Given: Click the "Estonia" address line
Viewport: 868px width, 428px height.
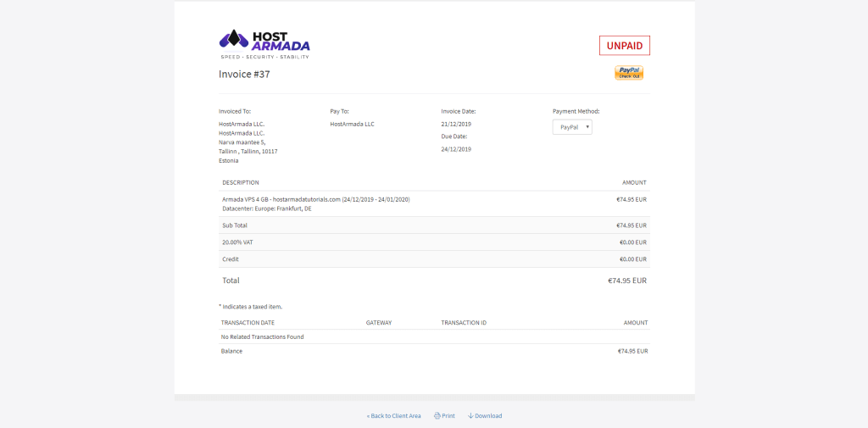Looking at the screenshot, I should pyautogui.click(x=229, y=160).
